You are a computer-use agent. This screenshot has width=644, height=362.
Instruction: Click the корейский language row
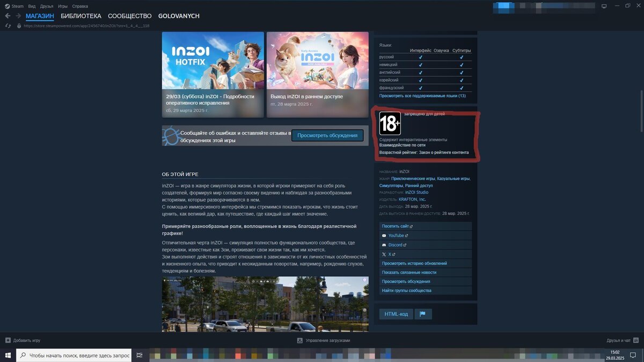(x=426, y=80)
